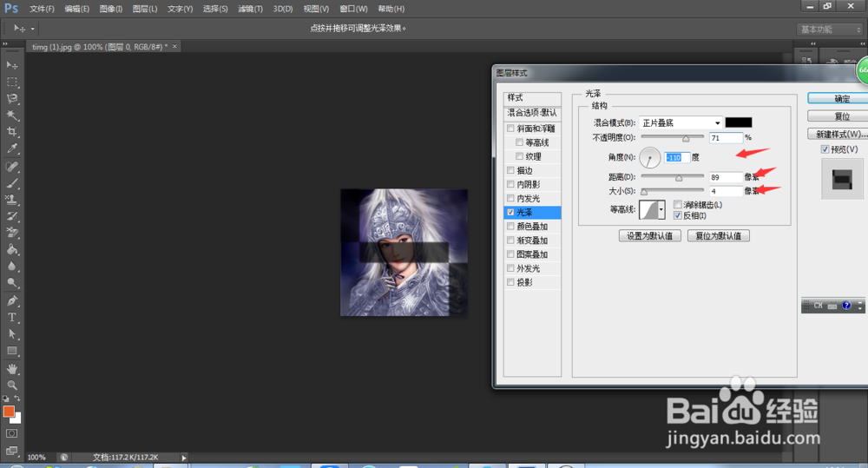
Task: Select the Healing Brush tool
Action: (x=11, y=167)
